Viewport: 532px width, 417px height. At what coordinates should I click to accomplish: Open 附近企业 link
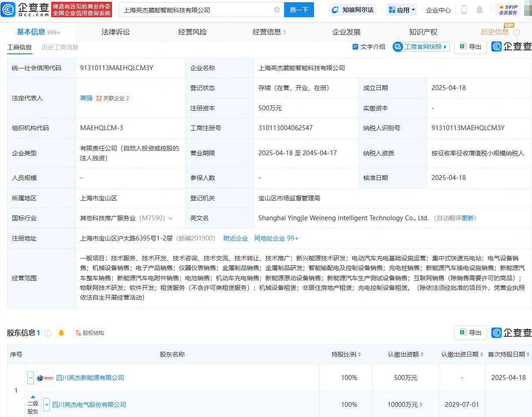236,238
